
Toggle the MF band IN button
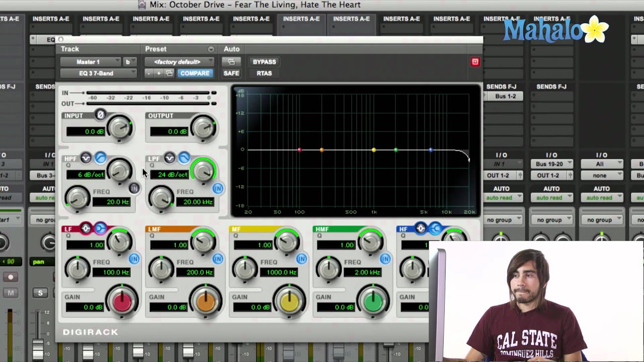(x=301, y=258)
